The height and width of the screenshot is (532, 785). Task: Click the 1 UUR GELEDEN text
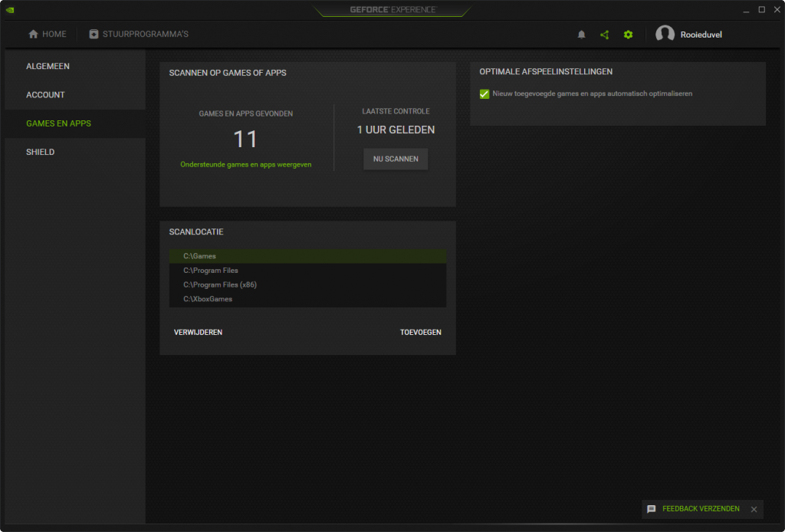point(396,130)
